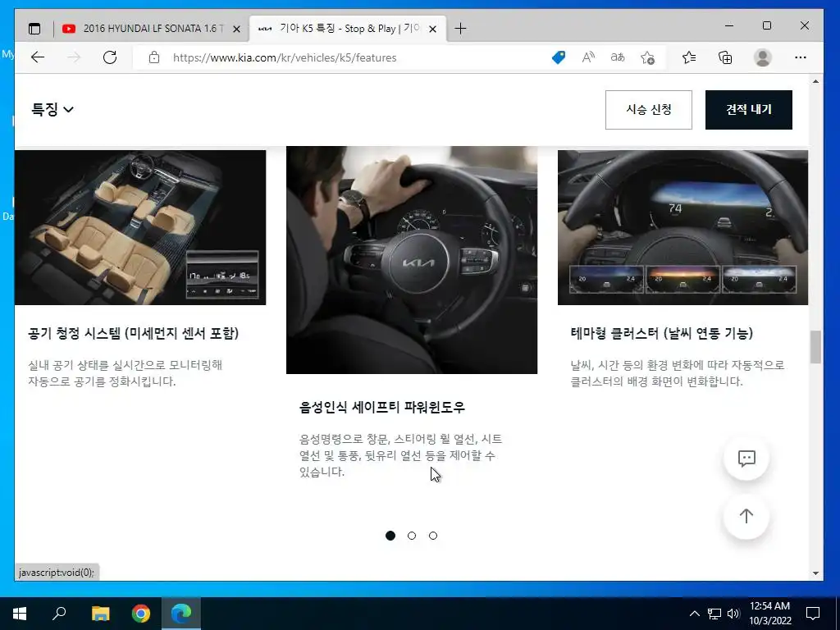The image size is (840, 630).
Task: Select the third carousel page dot
Action: coord(433,536)
